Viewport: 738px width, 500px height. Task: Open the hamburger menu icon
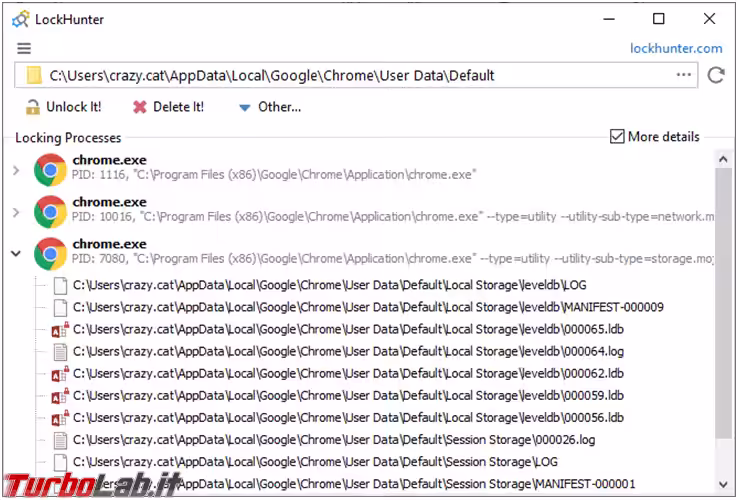(x=24, y=48)
